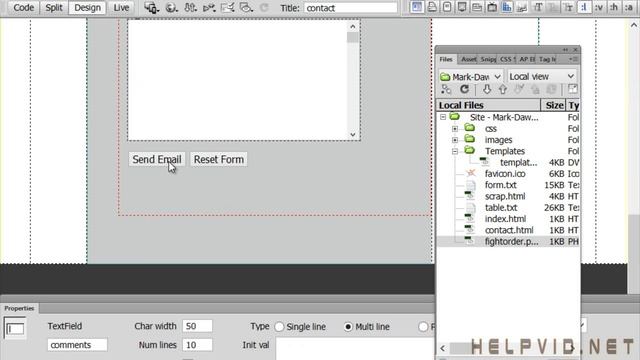
Task: Click text area scrollbar up arrow
Action: point(353,27)
